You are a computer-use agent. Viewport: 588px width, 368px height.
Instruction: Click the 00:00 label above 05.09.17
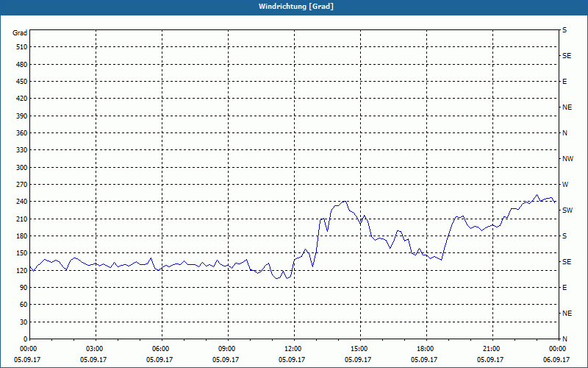(29, 349)
